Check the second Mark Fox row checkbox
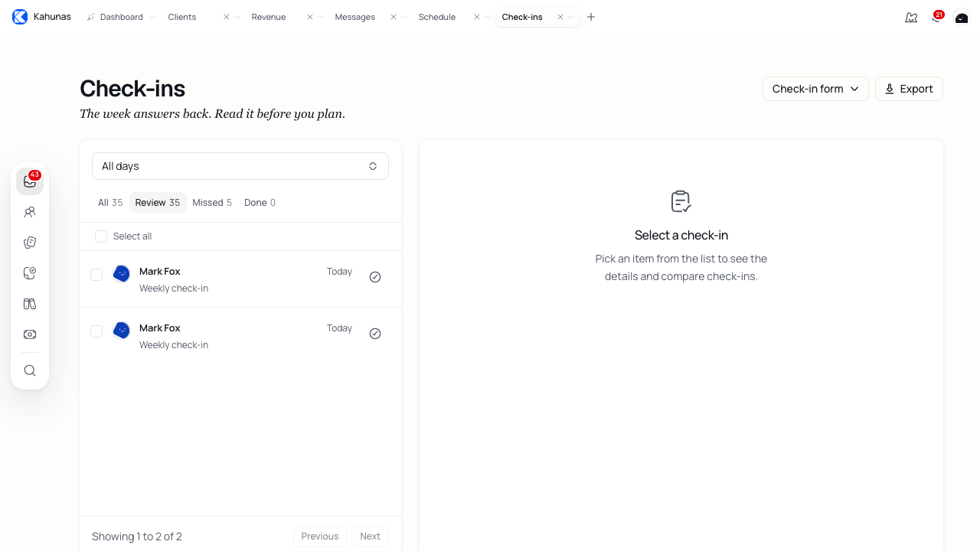This screenshot has width=980, height=551. tap(96, 331)
